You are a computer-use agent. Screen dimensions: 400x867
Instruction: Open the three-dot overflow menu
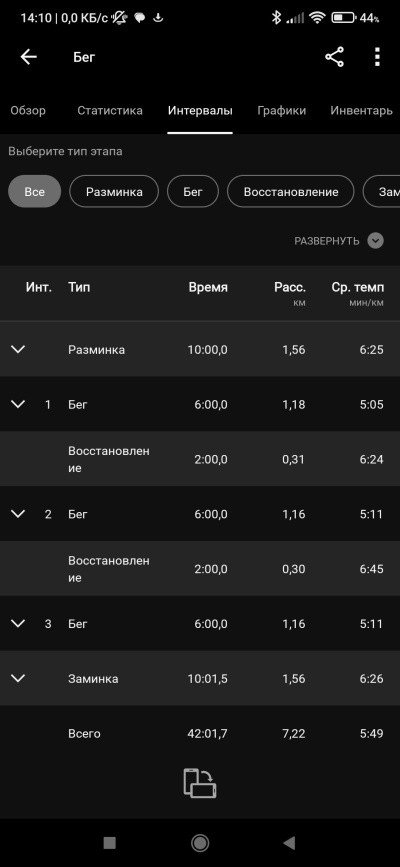[377, 57]
